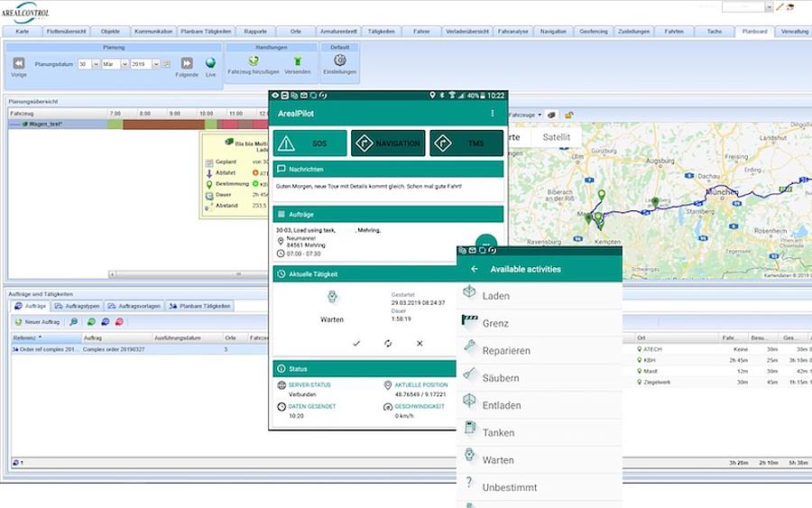Click Warten activity icon in Aktuelle Tätigkeit

coord(332,297)
